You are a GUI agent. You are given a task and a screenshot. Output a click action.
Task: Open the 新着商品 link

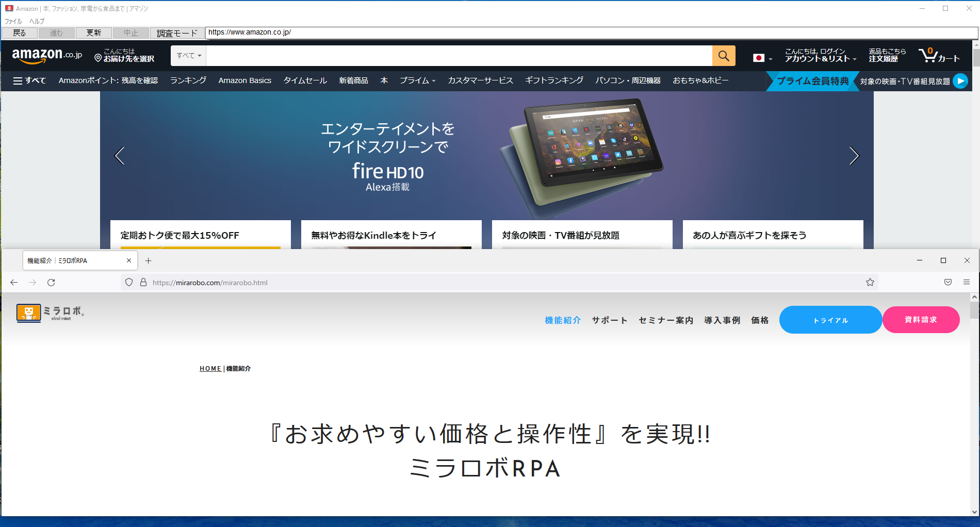click(x=354, y=80)
